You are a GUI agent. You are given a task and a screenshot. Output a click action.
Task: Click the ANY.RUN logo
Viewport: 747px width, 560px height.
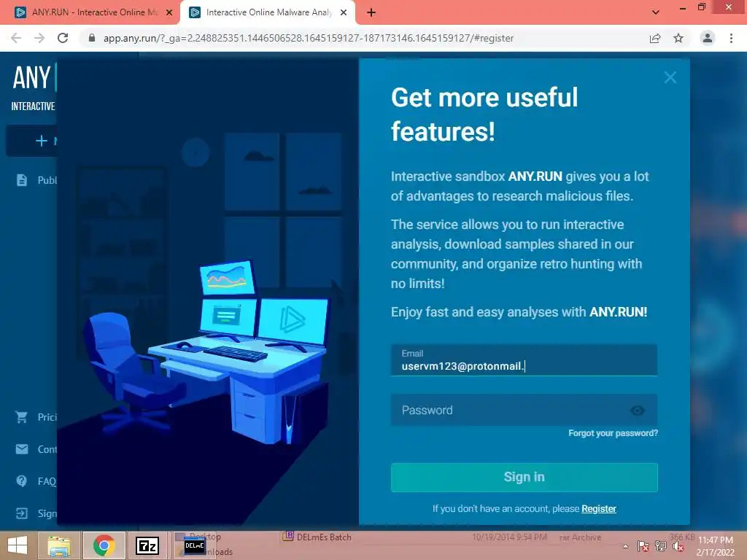[x=34, y=77]
